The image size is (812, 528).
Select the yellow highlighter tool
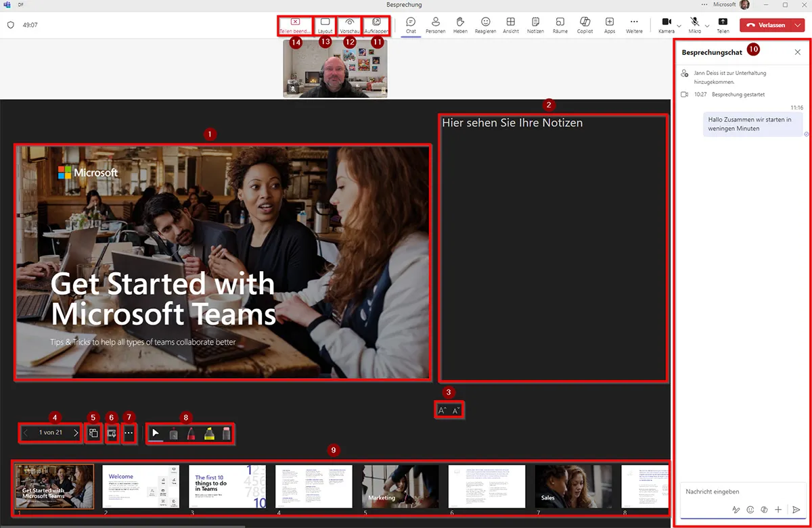(209, 433)
